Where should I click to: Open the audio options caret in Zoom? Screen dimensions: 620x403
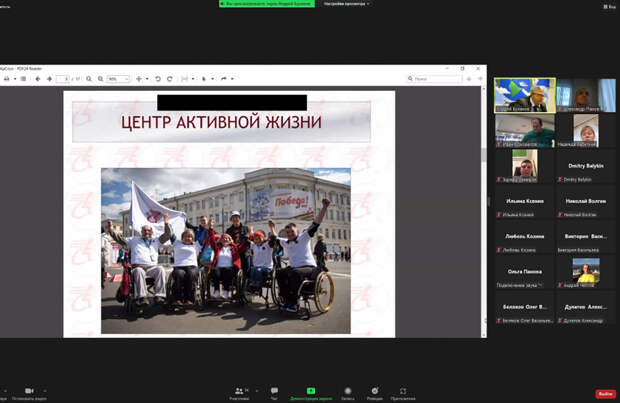tap(5, 391)
